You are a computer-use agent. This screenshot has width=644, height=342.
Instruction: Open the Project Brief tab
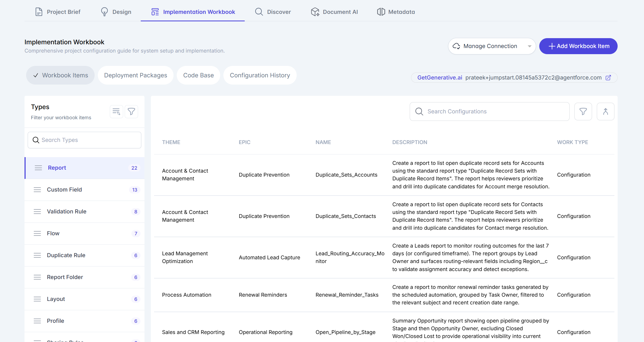pyautogui.click(x=58, y=12)
